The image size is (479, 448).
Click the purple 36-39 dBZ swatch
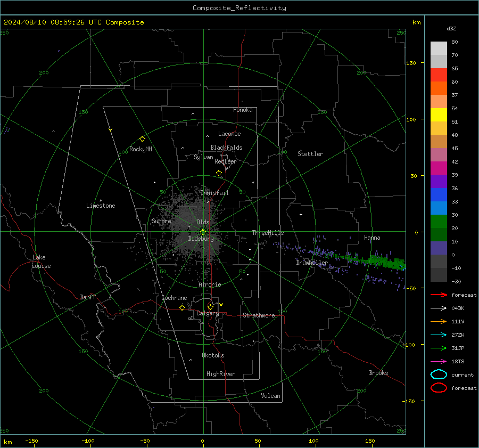439,182
